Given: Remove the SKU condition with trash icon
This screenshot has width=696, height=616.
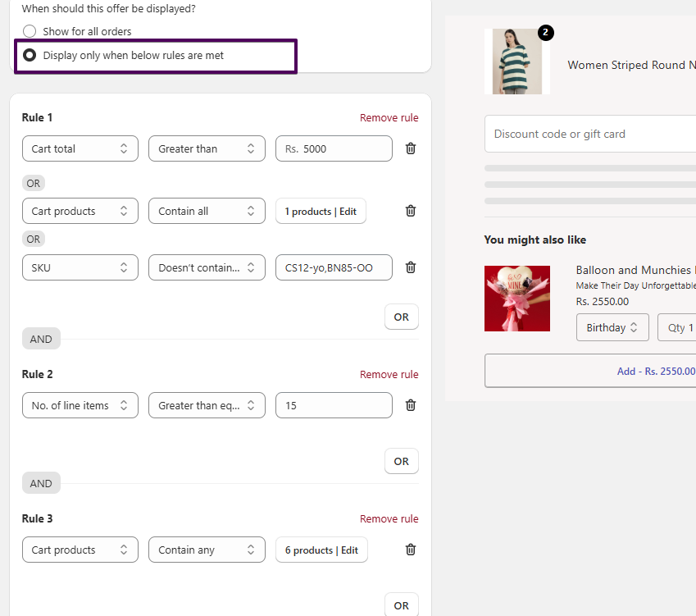Looking at the screenshot, I should click(x=411, y=267).
